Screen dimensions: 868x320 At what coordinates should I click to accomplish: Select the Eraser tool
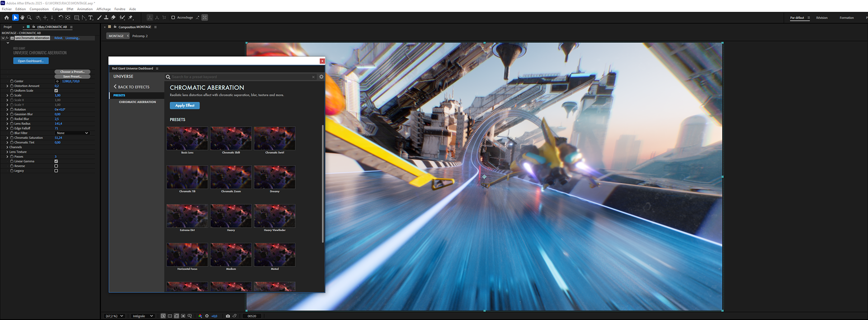click(113, 18)
